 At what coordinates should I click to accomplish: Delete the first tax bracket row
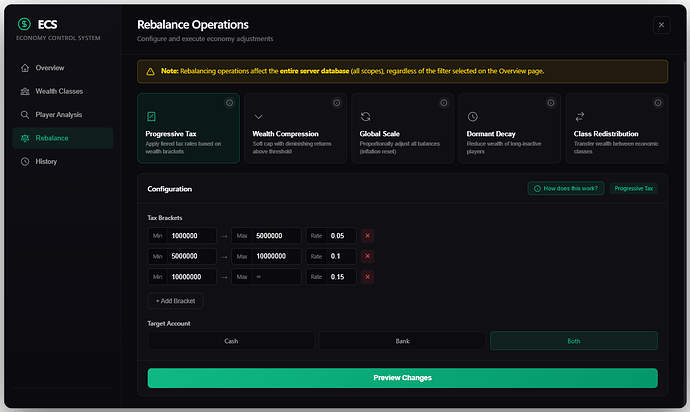tap(367, 236)
